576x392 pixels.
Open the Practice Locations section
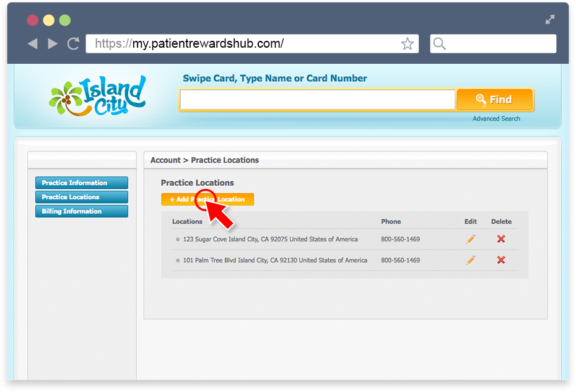82,197
